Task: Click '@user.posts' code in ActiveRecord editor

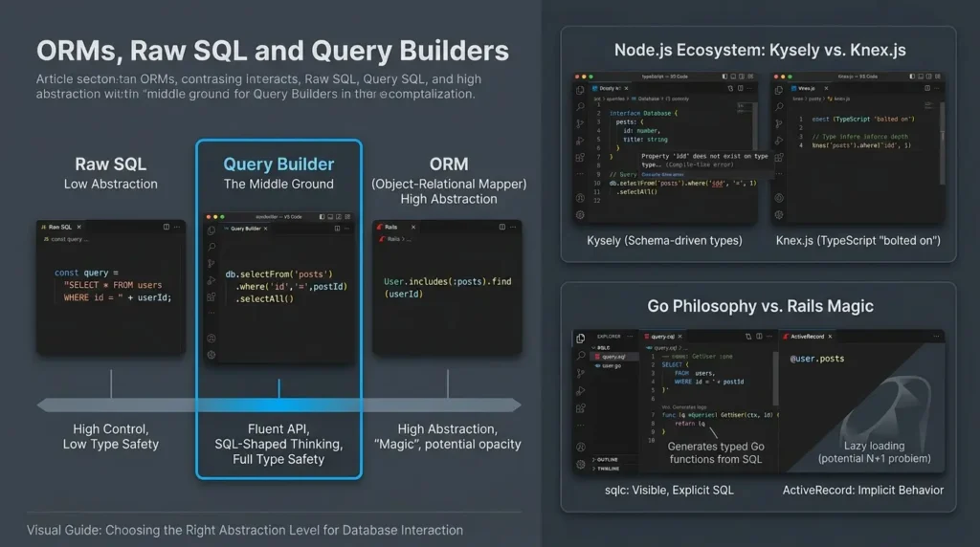Action: [x=817, y=359]
